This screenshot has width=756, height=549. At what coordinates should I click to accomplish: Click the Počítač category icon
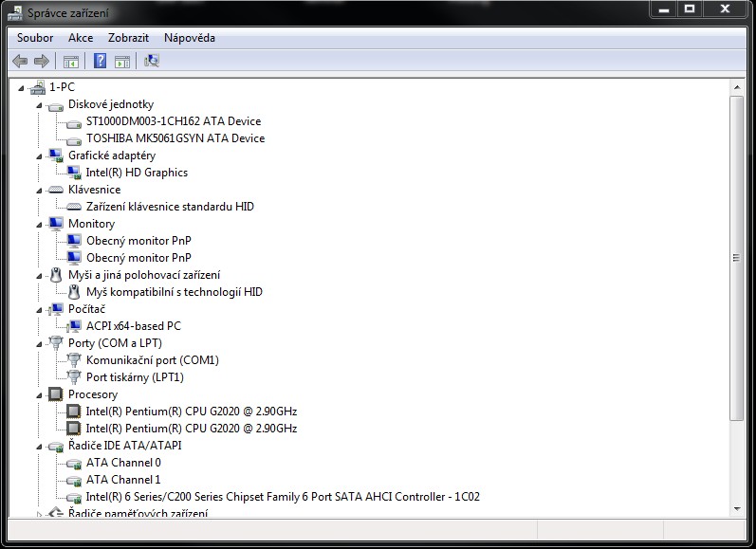[56, 309]
